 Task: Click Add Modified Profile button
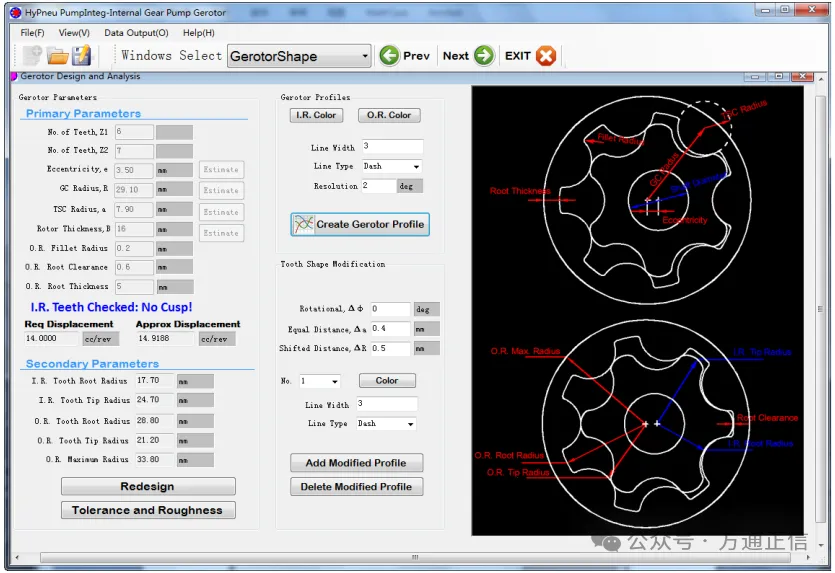(x=356, y=463)
